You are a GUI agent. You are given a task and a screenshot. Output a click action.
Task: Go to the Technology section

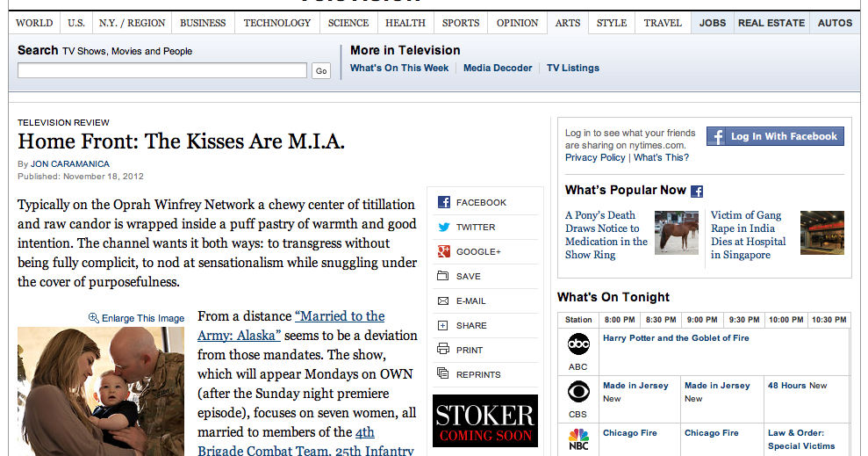pyautogui.click(x=277, y=23)
